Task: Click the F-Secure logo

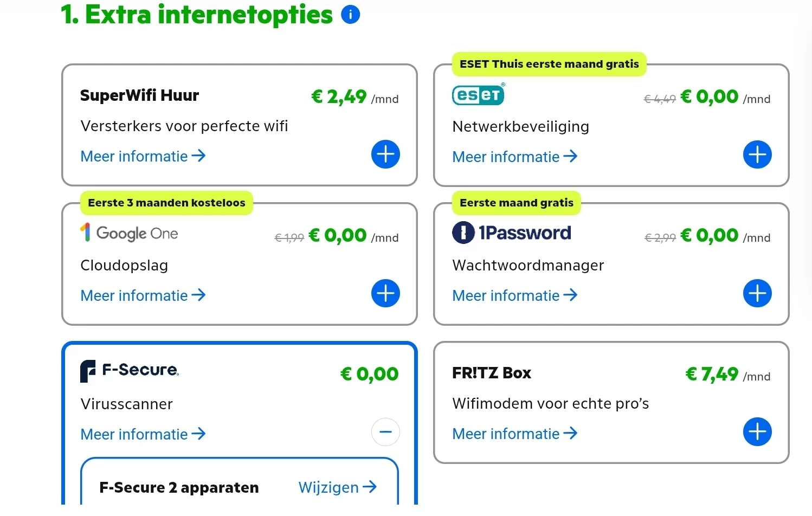Action: coord(130,371)
